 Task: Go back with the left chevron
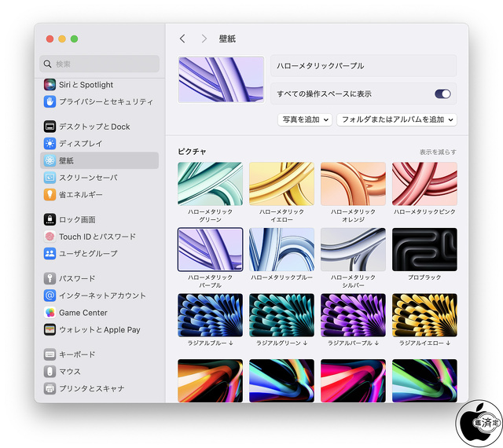182,39
